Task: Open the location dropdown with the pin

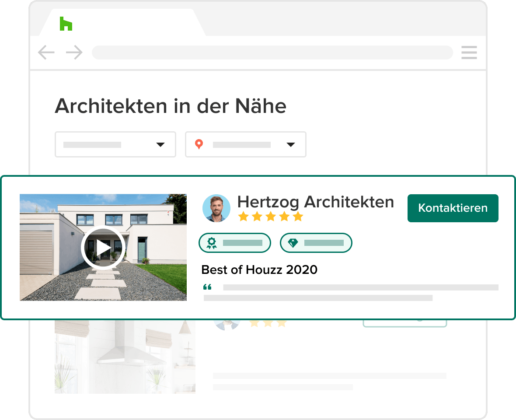Action: point(245,144)
